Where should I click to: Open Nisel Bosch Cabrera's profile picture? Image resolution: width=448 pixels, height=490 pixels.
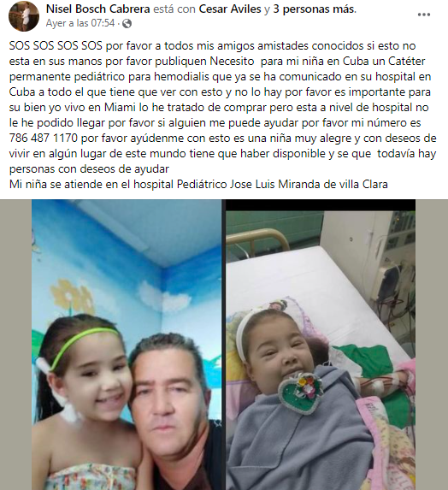pos(24,16)
